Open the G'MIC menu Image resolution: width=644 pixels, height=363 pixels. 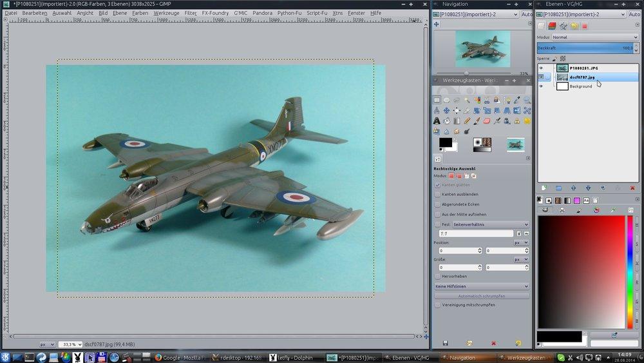point(241,13)
